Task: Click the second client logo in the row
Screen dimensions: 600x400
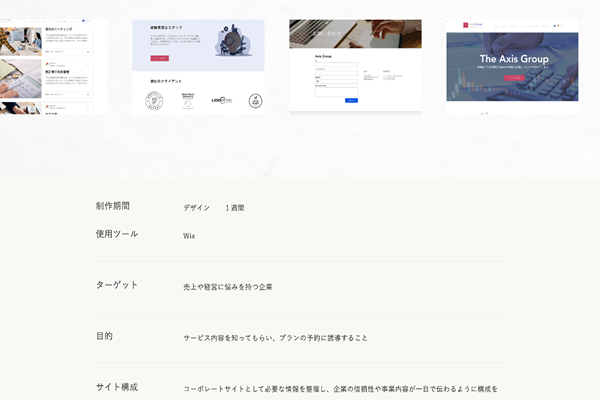Action: (188, 100)
